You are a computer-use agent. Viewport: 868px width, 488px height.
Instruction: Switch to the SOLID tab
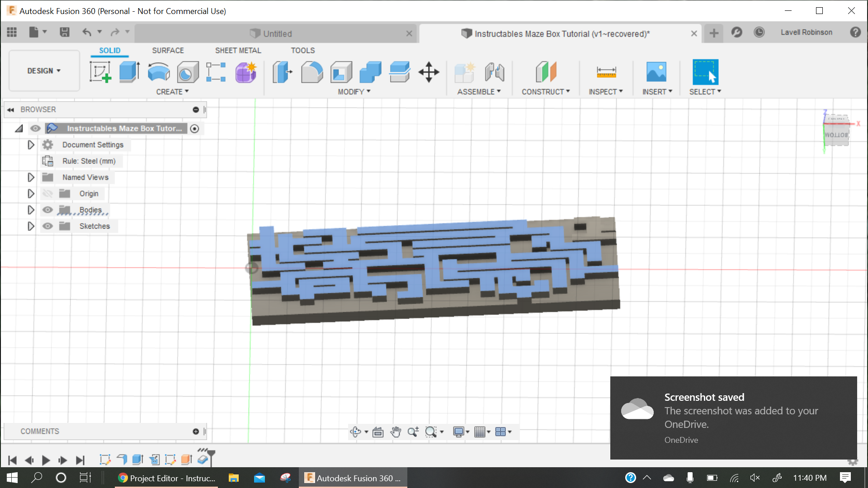tap(110, 51)
